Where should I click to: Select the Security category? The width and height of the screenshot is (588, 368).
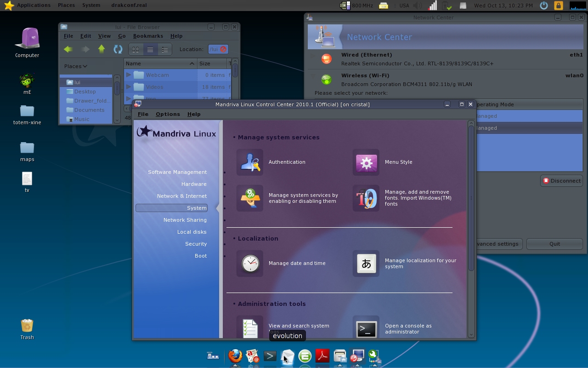click(x=196, y=244)
